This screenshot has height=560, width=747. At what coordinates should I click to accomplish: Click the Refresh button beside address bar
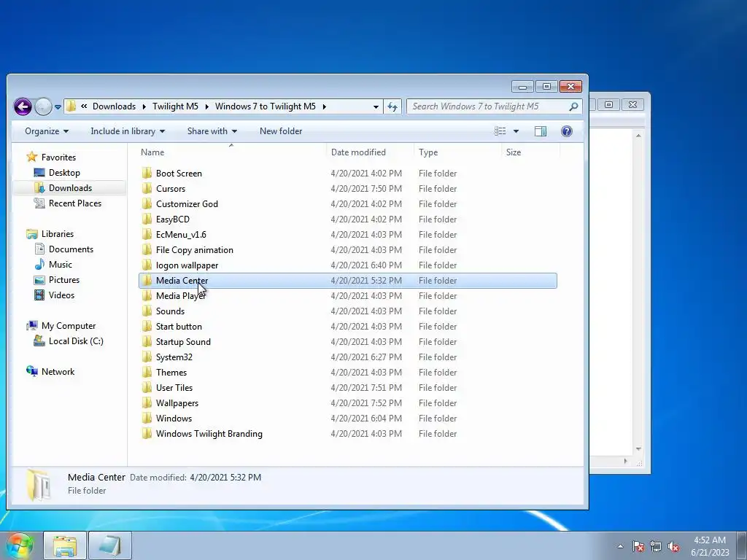pos(392,106)
